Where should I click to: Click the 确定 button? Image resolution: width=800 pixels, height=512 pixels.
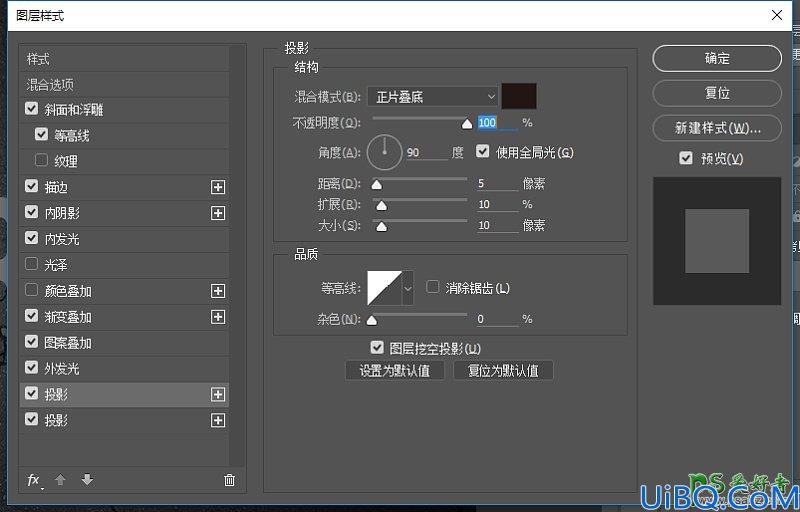(717, 59)
